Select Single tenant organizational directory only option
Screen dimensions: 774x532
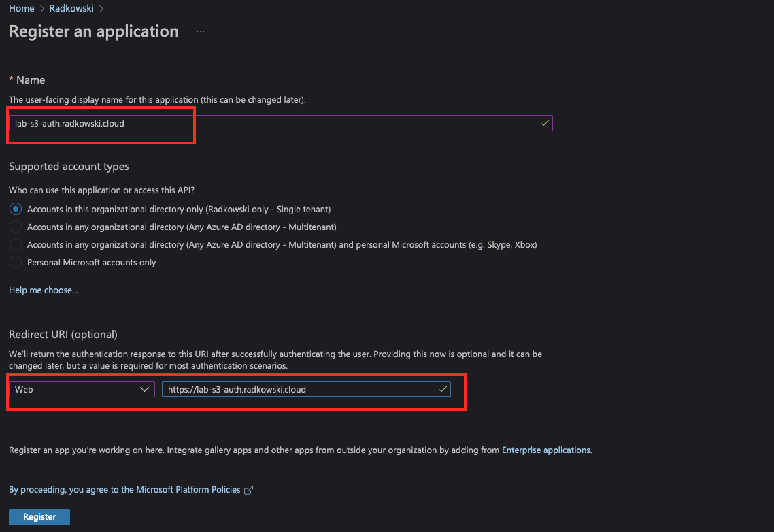16,209
